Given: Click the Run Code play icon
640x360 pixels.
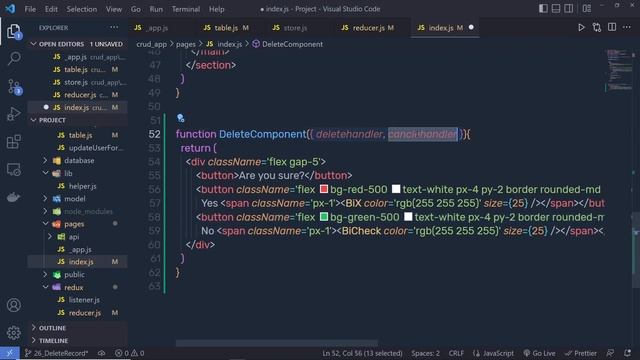Looking at the screenshot, I should coord(581,27).
